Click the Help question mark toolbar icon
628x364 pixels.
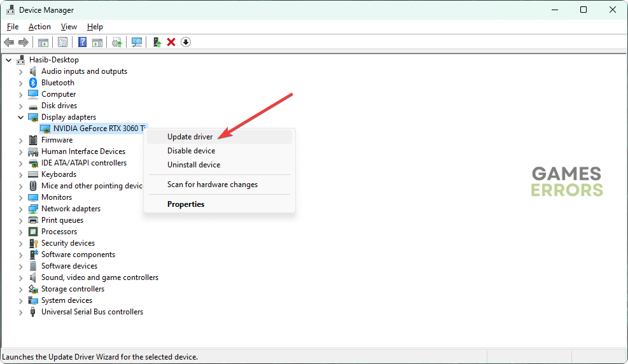[x=82, y=42]
